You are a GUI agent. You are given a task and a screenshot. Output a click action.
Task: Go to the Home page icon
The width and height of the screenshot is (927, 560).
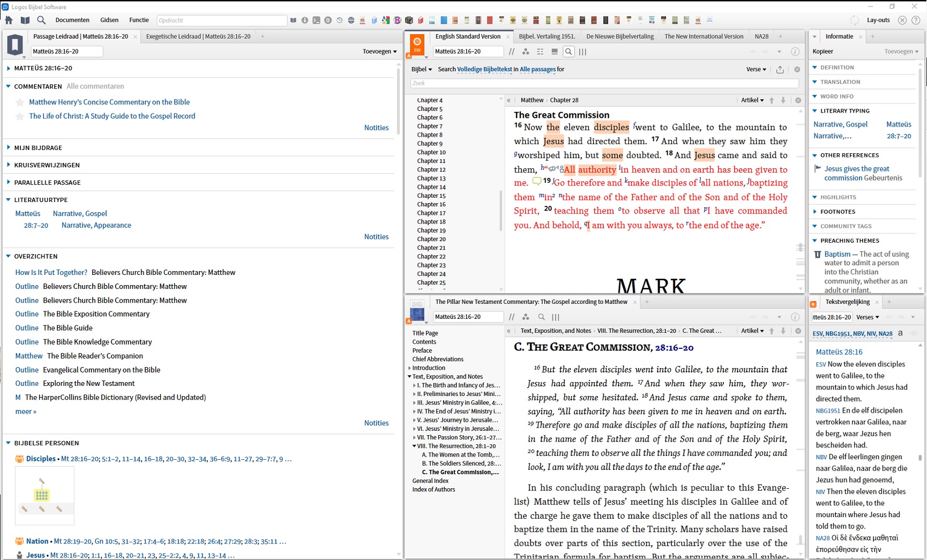tap(9, 20)
